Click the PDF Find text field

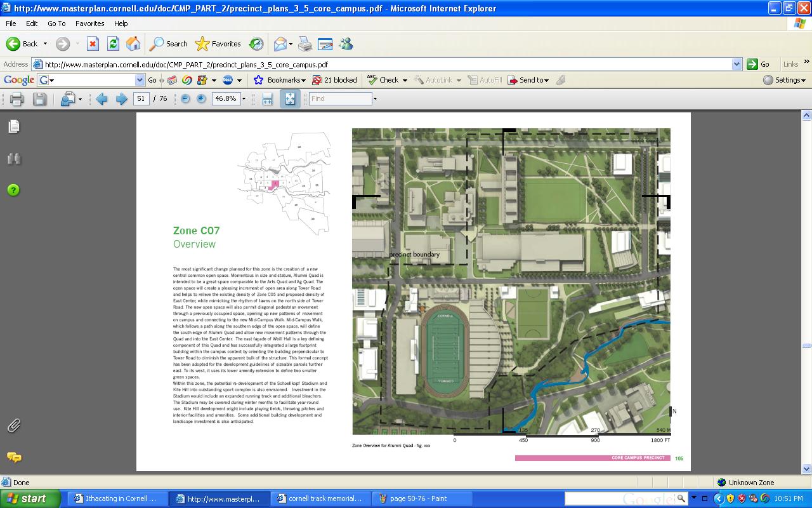340,99
